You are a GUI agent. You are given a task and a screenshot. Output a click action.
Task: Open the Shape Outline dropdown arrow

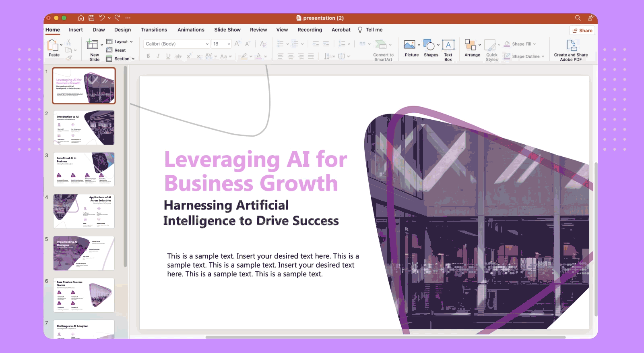point(543,56)
